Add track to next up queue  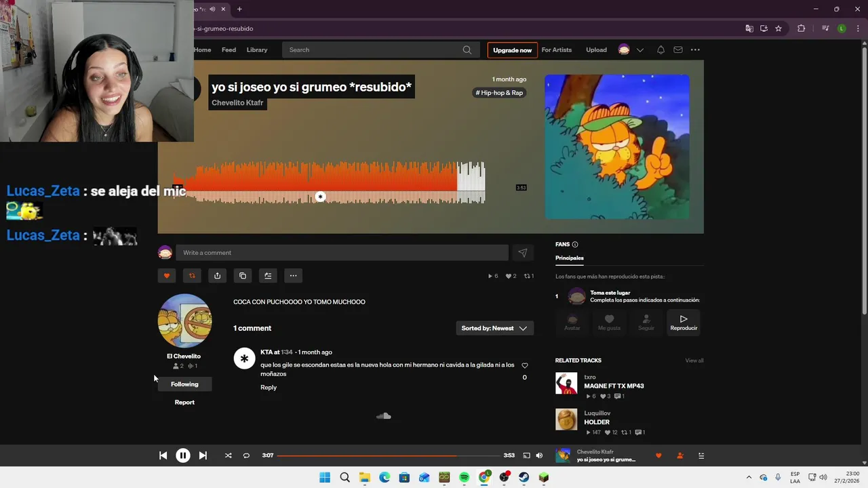[x=268, y=275]
